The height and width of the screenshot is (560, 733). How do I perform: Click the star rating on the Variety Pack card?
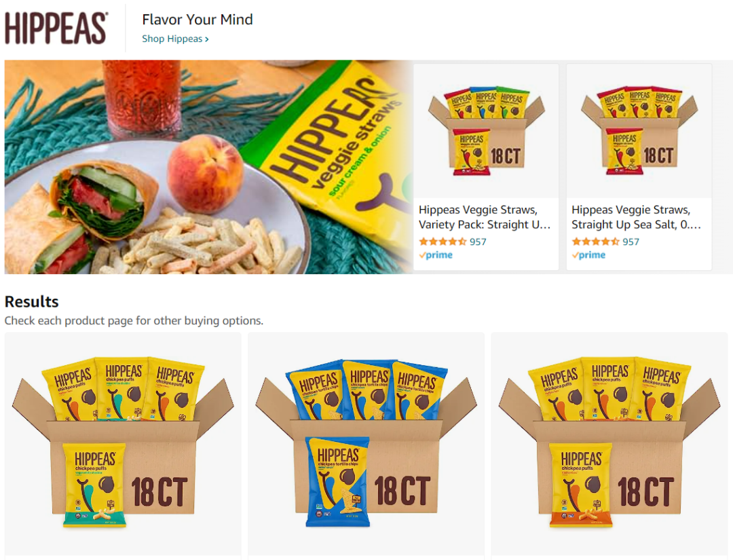[443, 242]
